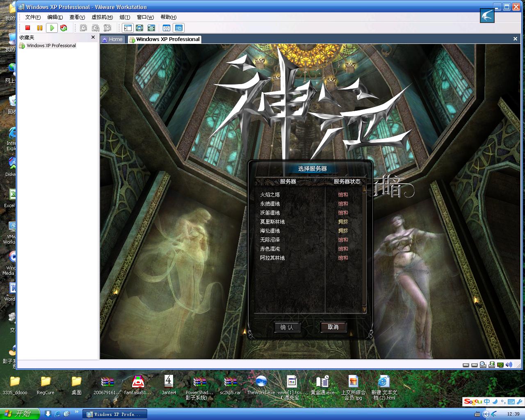Open the 黄金通.exe desktop icon
The image size is (525, 420).
click(x=322, y=385)
